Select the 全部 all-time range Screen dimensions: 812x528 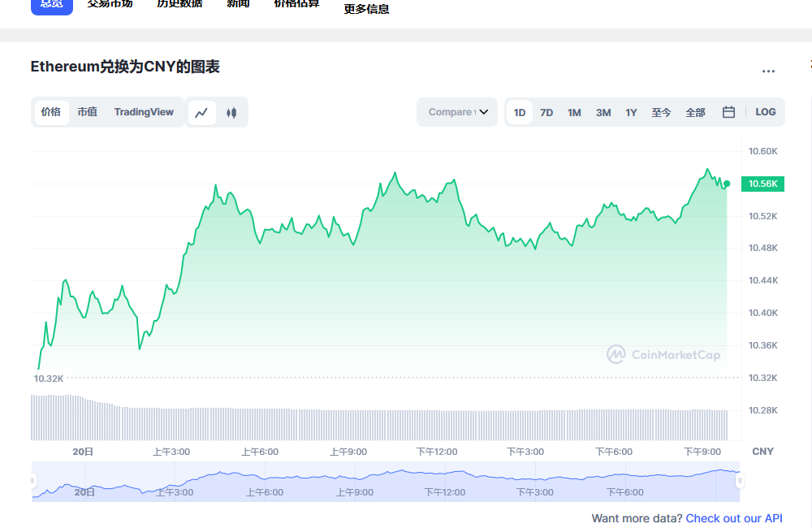[x=696, y=112]
